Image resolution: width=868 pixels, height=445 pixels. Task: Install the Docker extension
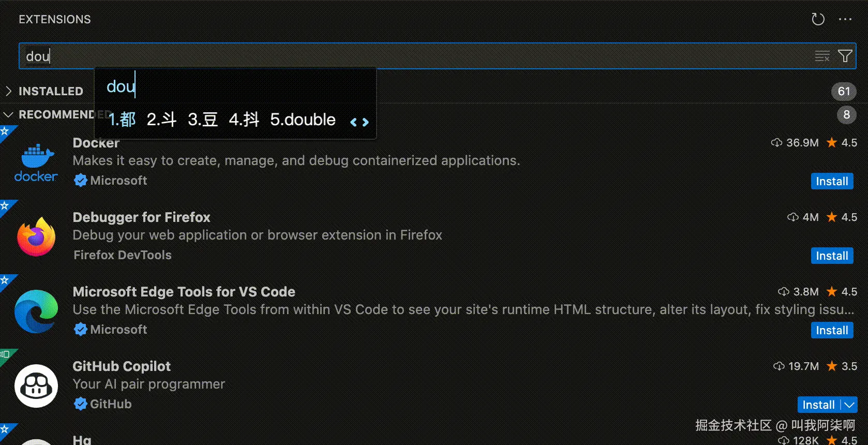832,181
